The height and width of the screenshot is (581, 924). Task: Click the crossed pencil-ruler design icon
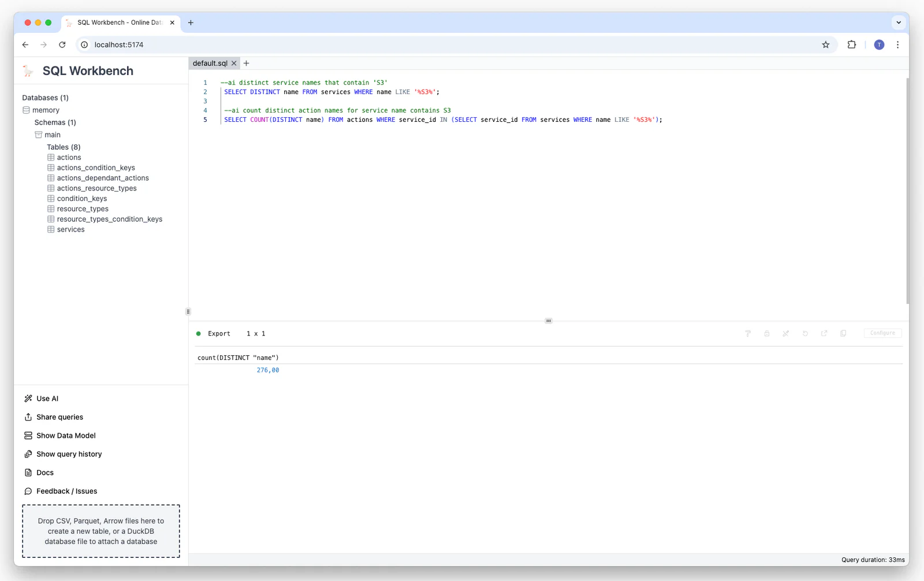786,333
